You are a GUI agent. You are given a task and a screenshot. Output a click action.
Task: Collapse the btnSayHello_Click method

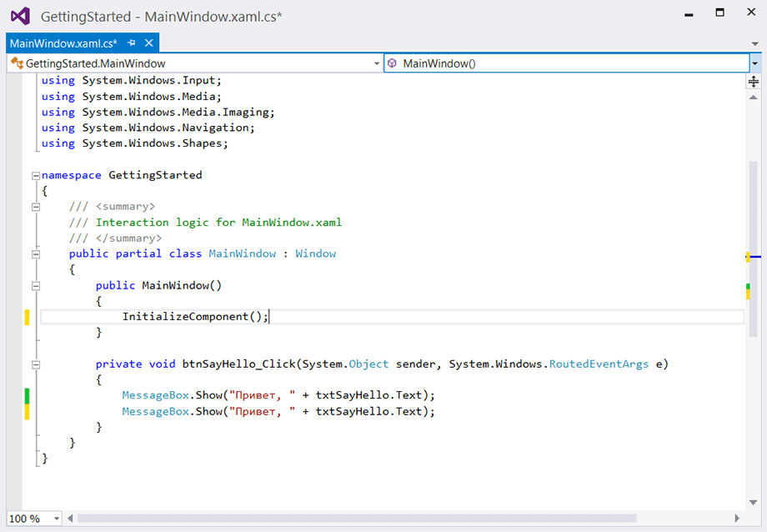tap(36, 364)
